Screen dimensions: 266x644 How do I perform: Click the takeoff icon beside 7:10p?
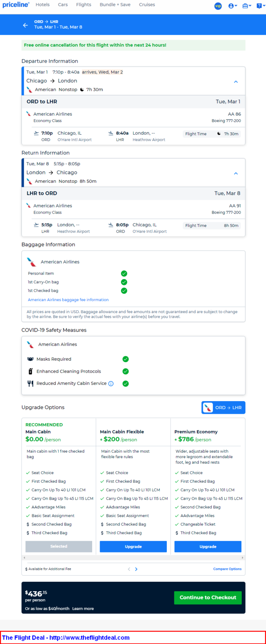pos(37,133)
